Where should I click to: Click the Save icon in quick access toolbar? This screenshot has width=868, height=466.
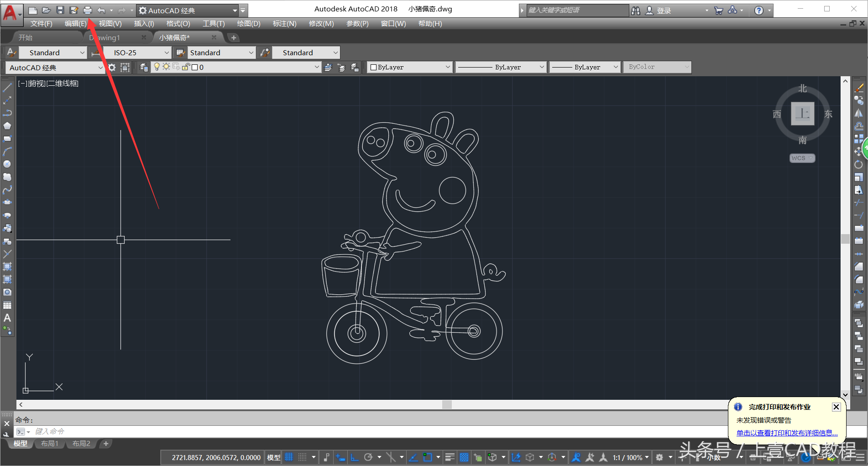click(x=60, y=10)
